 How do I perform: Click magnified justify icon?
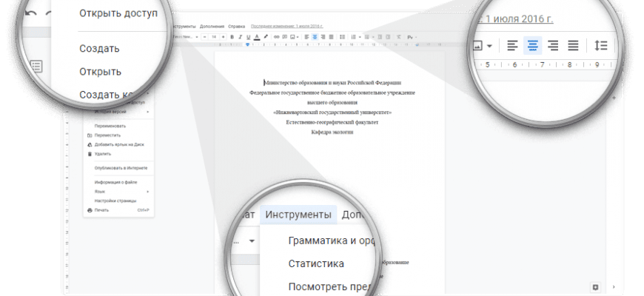coord(574,45)
